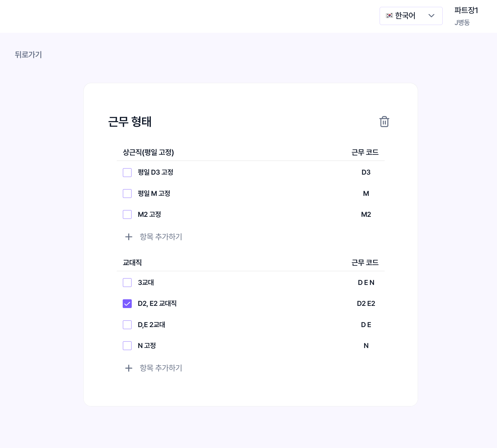Click the D2 E2 work code
The image size is (497, 448).
(x=366, y=303)
